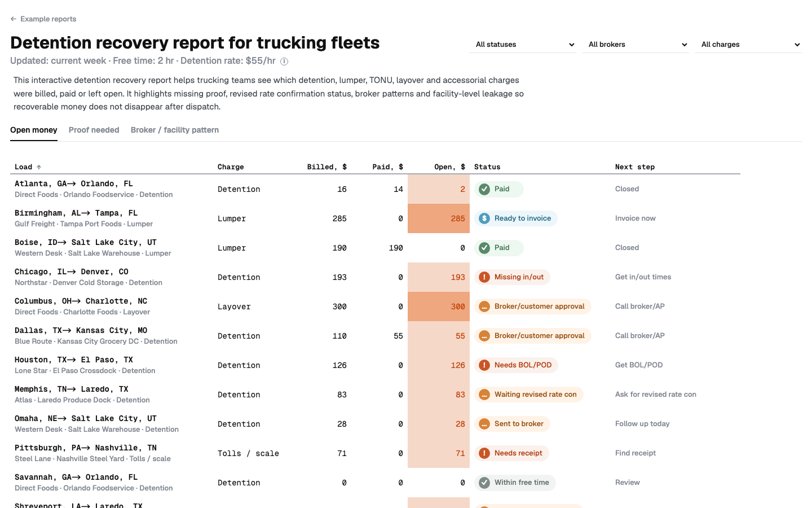812x508 pixels.
Task: Select the Birmingham, AL → Tampa, FL load
Action: pos(76,213)
